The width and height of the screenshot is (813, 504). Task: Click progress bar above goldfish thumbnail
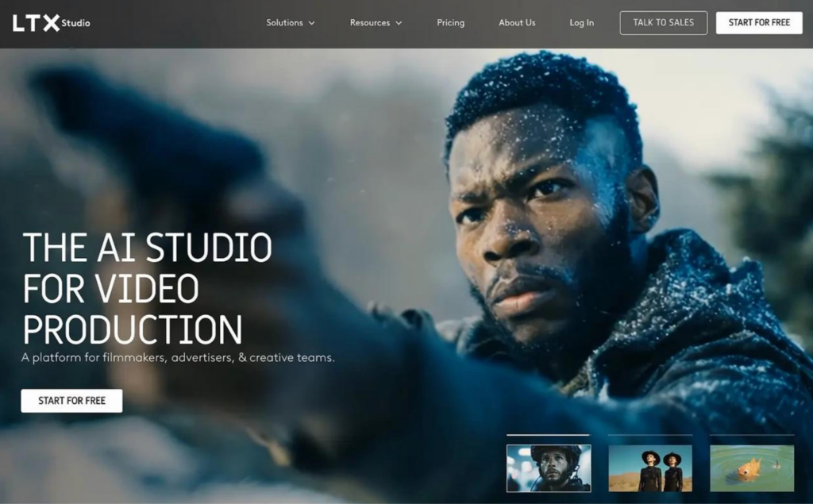(x=752, y=435)
